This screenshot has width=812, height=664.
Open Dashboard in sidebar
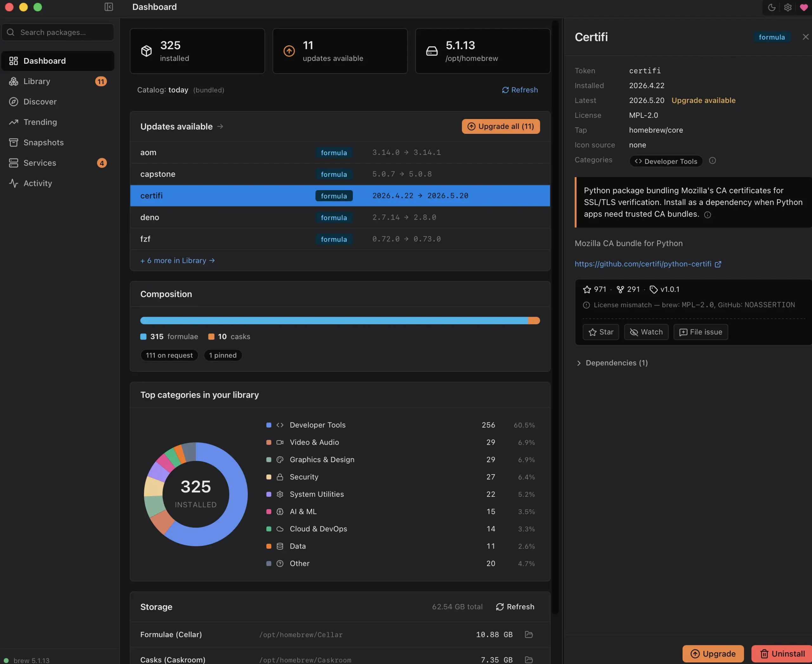(x=58, y=61)
